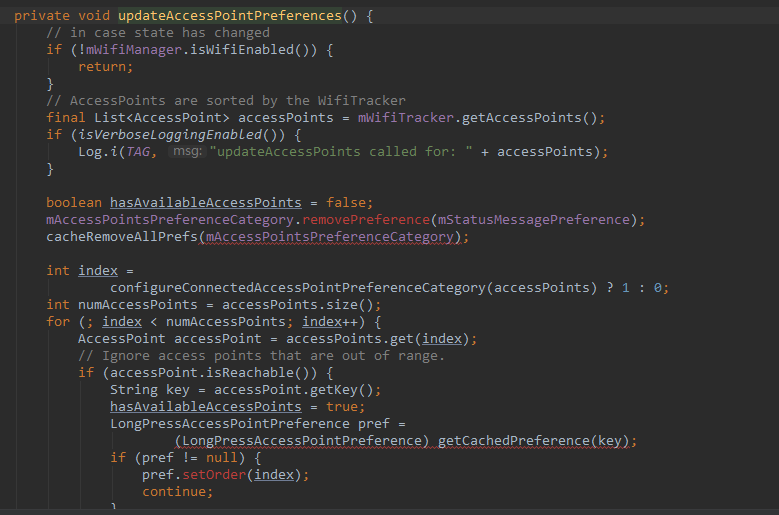Click configureConnectedAccessPointPreferenceCategory call
Screen dimensions: 779x515
click(353, 288)
